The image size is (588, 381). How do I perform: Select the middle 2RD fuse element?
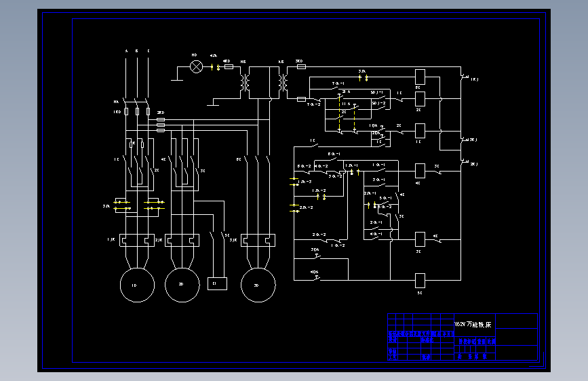click(161, 125)
